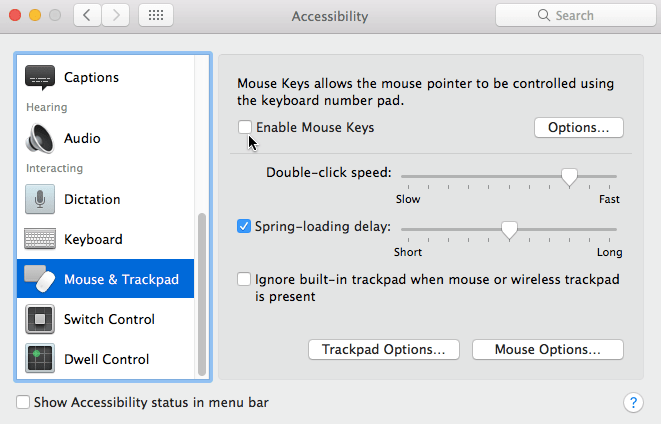Screen dimensions: 661x424
Task: Select the Captions speech bubble icon
Action: 40,78
